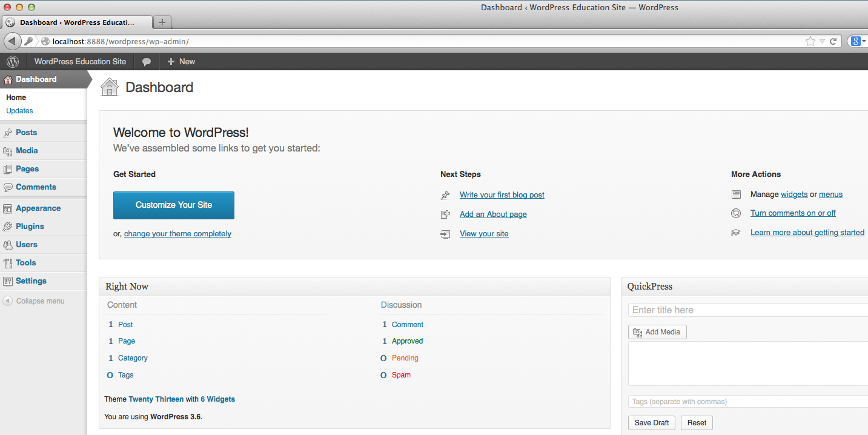This screenshot has height=435, width=868.
Task: Click the browser reload icon
Action: coord(833,41)
